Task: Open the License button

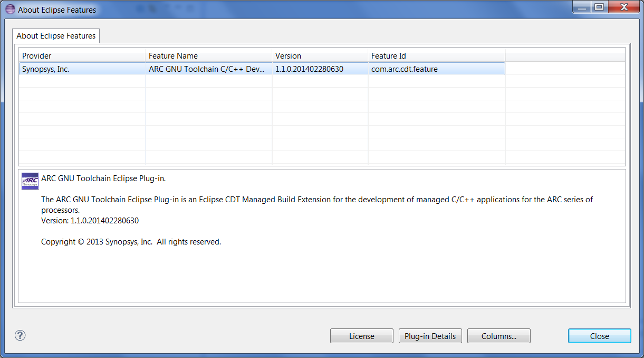Action: click(x=362, y=336)
